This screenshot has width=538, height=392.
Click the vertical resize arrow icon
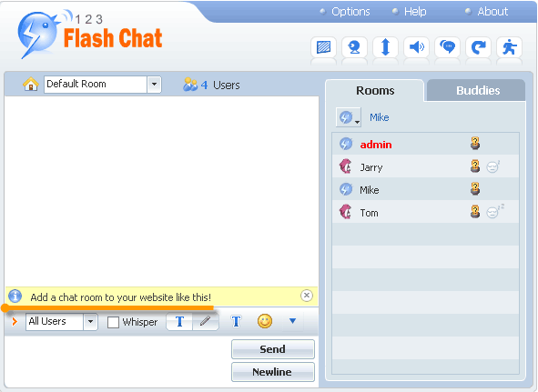click(385, 47)
